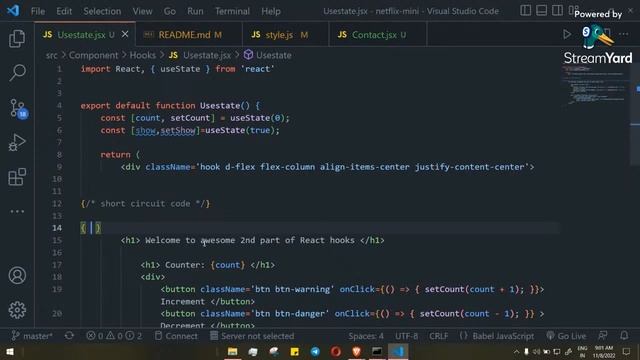
Task: Open the Run menu
Action: pos(195,11)
